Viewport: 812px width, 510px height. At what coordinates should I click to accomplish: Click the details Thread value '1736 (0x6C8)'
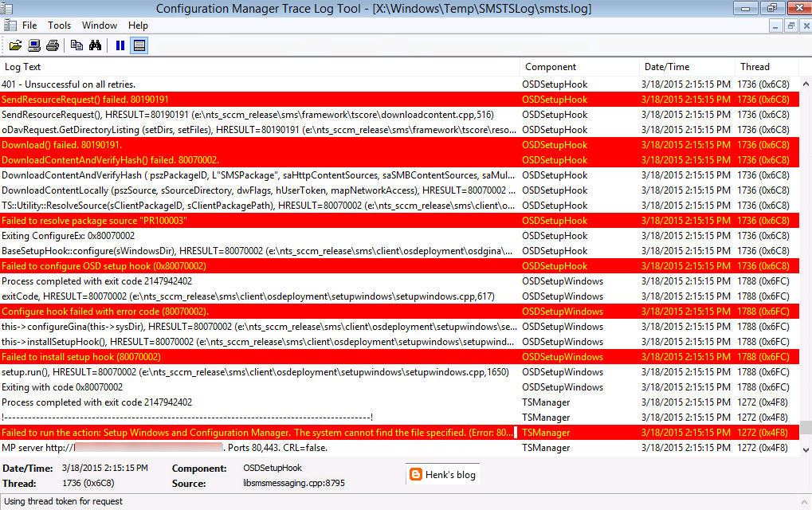(88, 483)
